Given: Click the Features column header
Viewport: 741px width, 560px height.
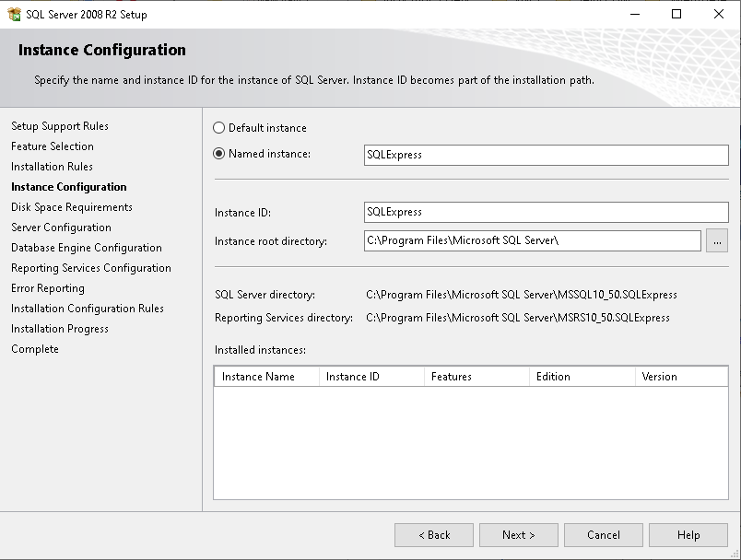Looking at the screenshot, I should 476,377.
